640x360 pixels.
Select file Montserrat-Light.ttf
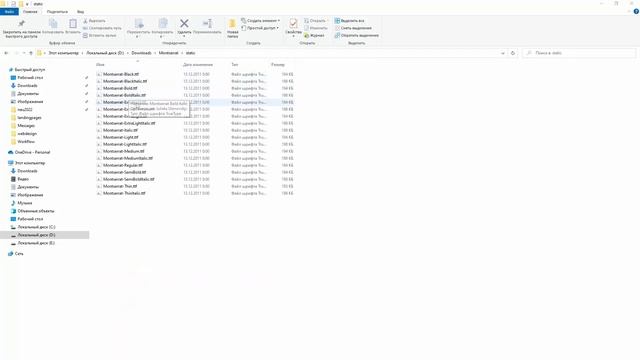[121, 137]
